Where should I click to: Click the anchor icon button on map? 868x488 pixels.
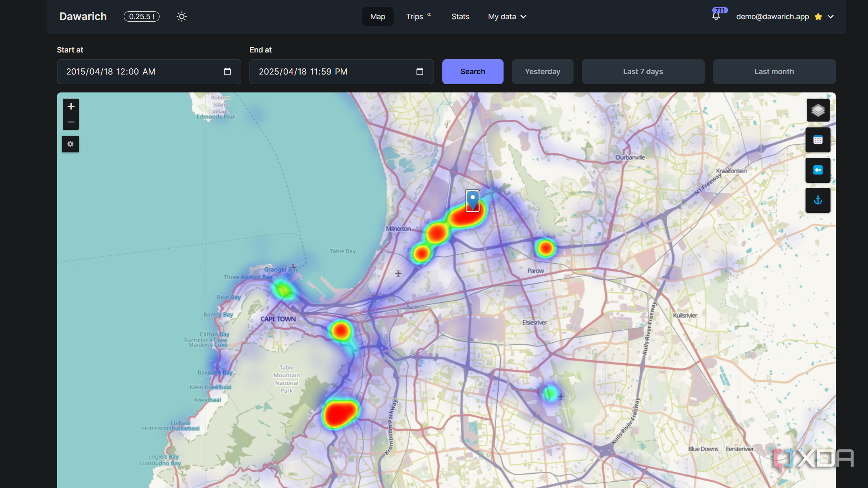(818, 200)
